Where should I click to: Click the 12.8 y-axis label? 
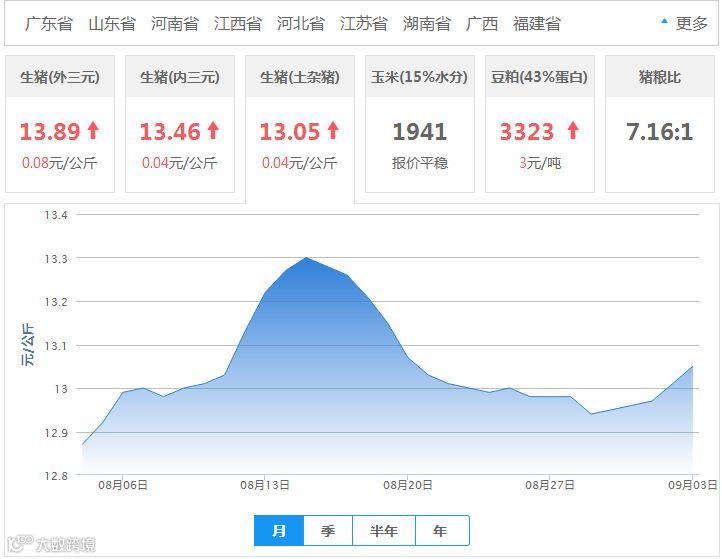point(56,476)
